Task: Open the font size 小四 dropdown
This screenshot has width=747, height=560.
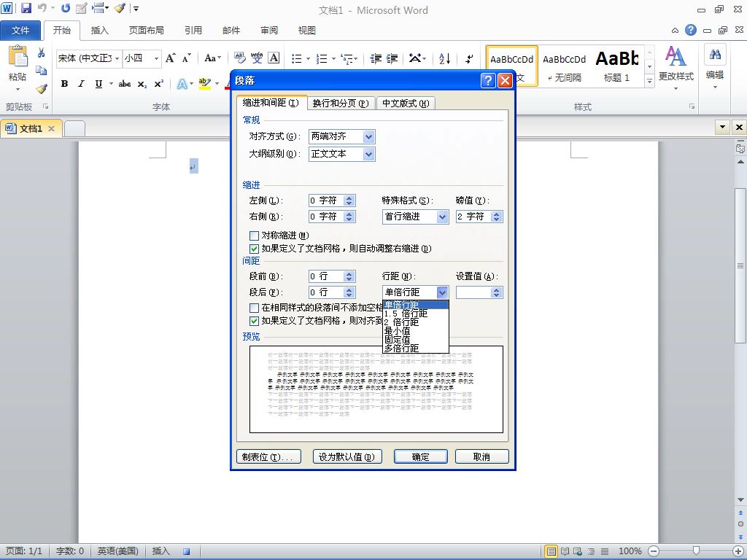Action: (156, 58)
